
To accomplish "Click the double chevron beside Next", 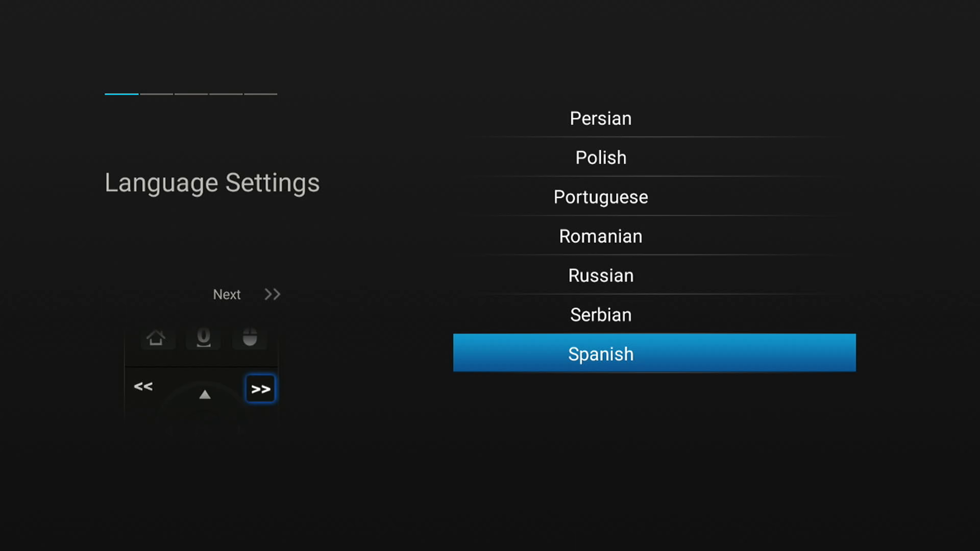I will [x=272, y=294].
